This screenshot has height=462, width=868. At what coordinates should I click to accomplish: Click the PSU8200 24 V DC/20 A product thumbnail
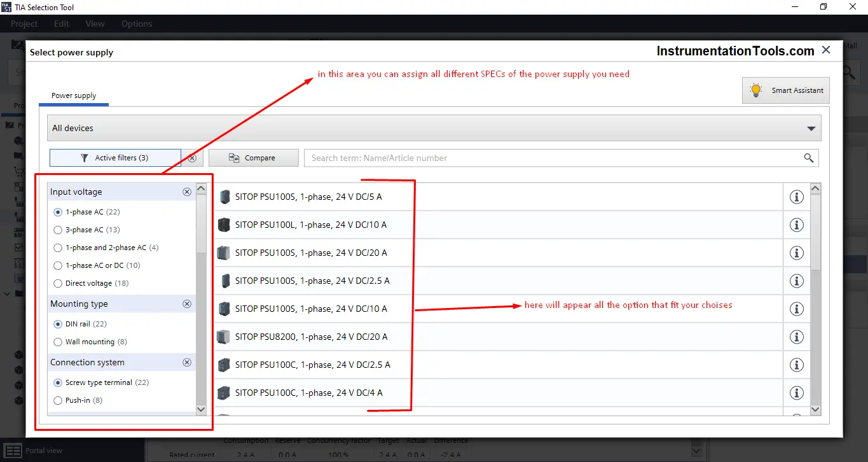point(223,337)
